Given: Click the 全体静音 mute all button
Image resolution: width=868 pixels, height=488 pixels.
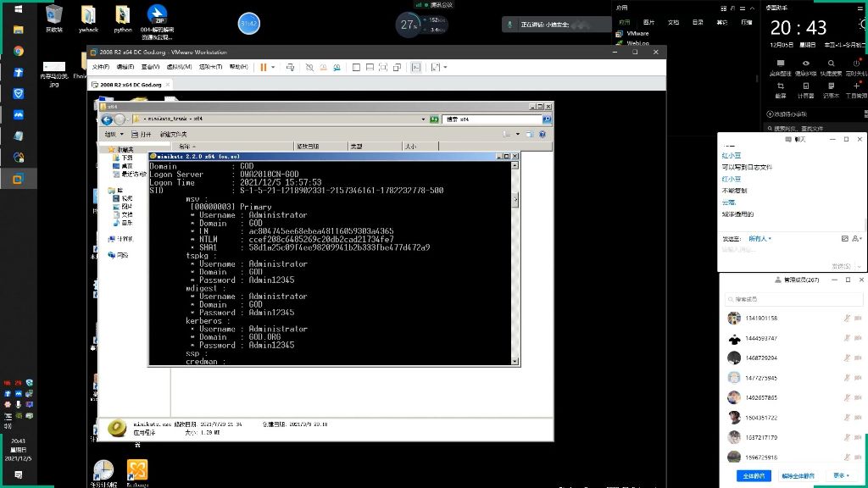Looking at the screenshot, I should tap(754, 476).
